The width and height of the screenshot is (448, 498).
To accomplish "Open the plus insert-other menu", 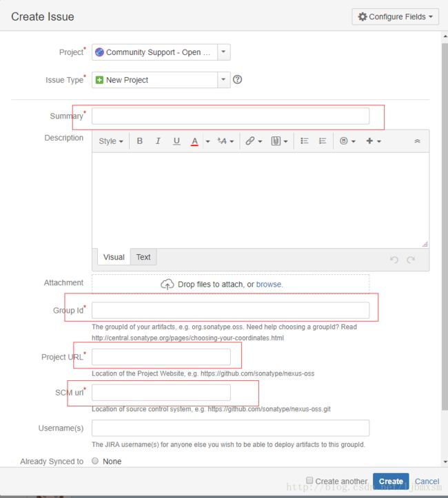I will click(x=374, y=141).
